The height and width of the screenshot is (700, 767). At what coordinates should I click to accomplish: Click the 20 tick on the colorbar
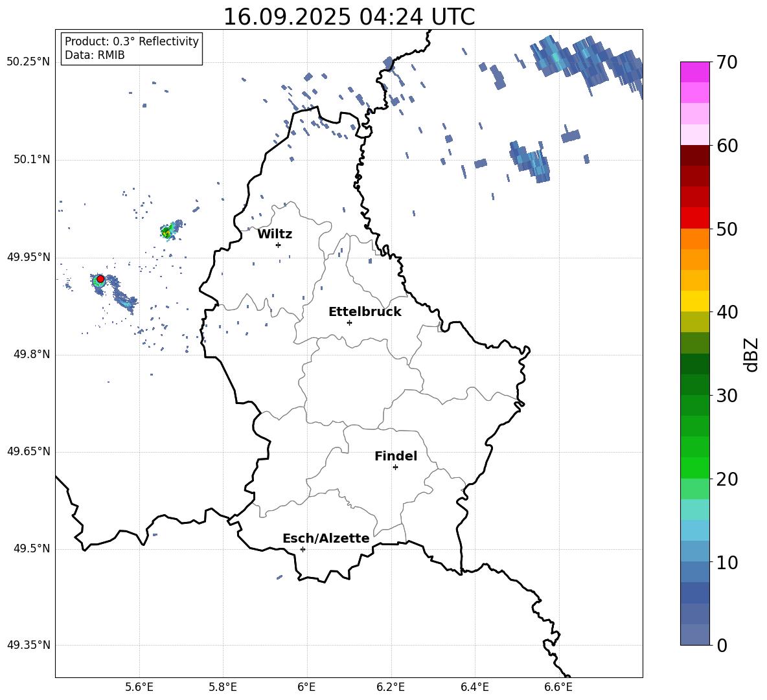(x=727, y=479)
